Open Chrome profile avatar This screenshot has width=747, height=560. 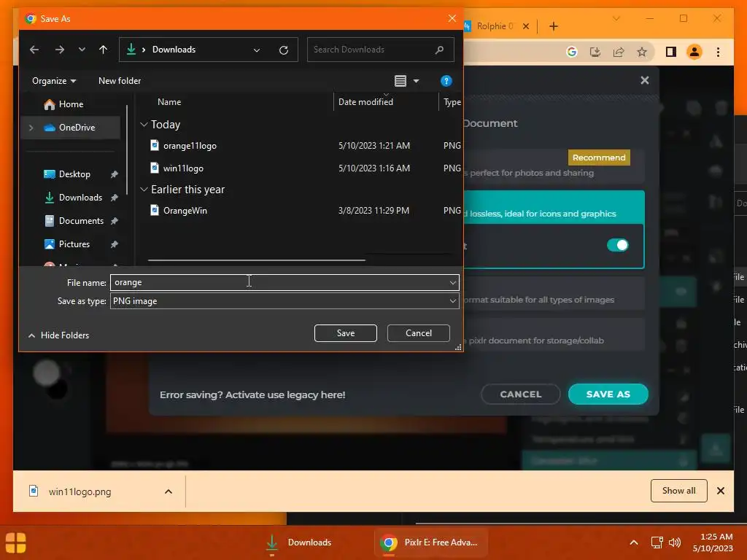pos(694,52)
